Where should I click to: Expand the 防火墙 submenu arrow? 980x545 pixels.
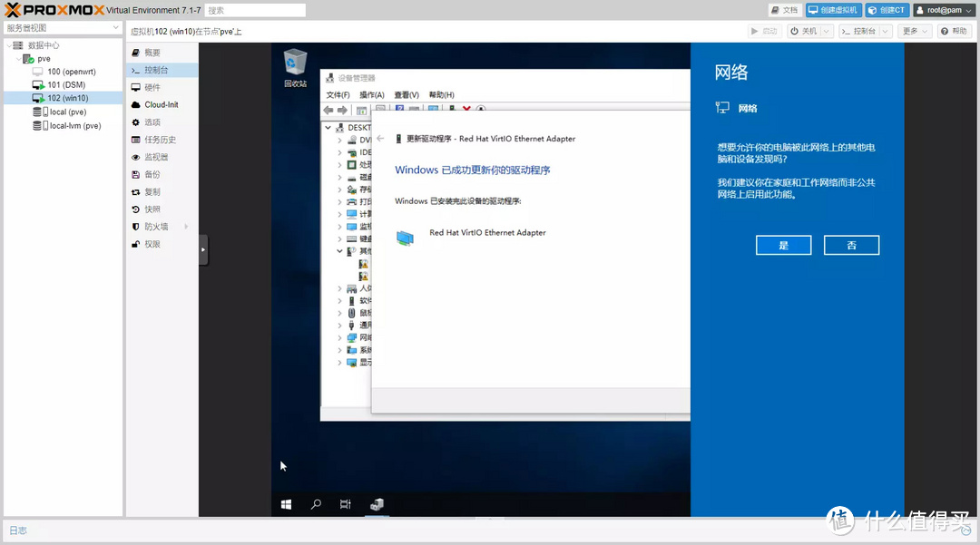(186, 227)
